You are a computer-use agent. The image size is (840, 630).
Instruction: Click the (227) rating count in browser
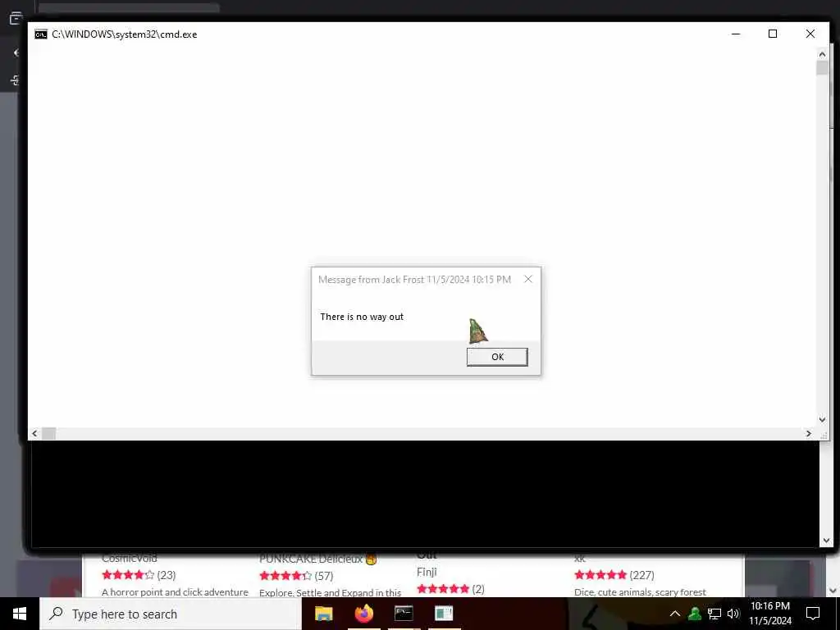[x=641, y=575]
